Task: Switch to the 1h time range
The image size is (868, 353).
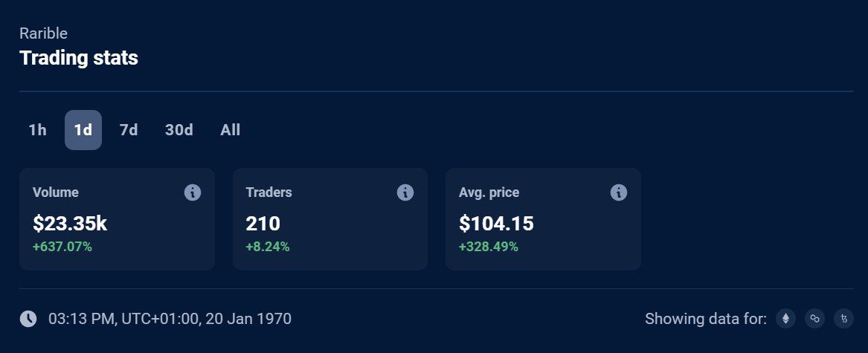Action: point(38,130)
